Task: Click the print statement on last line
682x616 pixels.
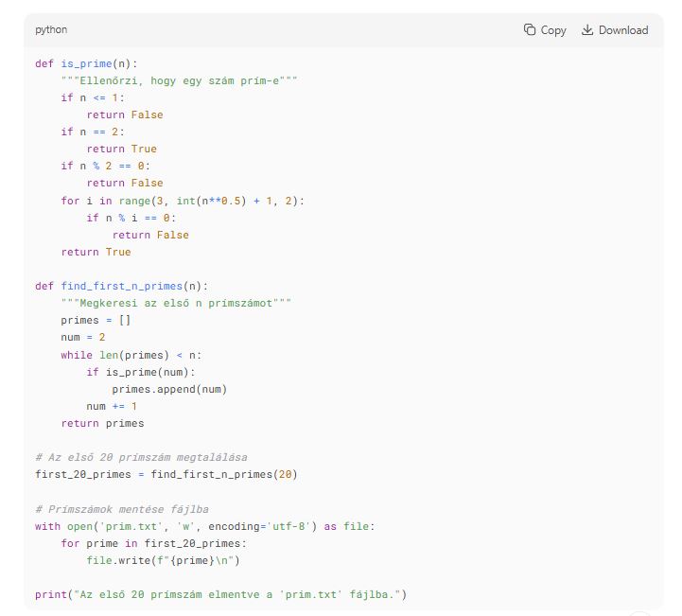Action: pyautogui.click(x=219, y=594)
